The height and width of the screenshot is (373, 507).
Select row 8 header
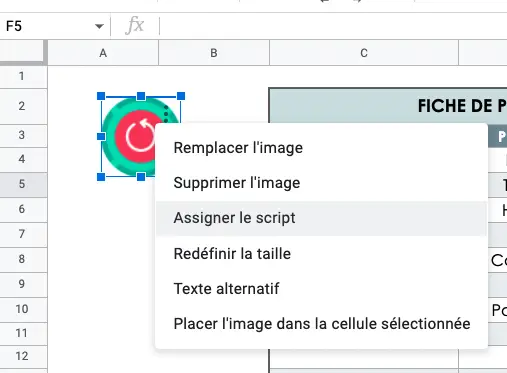point(23,259)
